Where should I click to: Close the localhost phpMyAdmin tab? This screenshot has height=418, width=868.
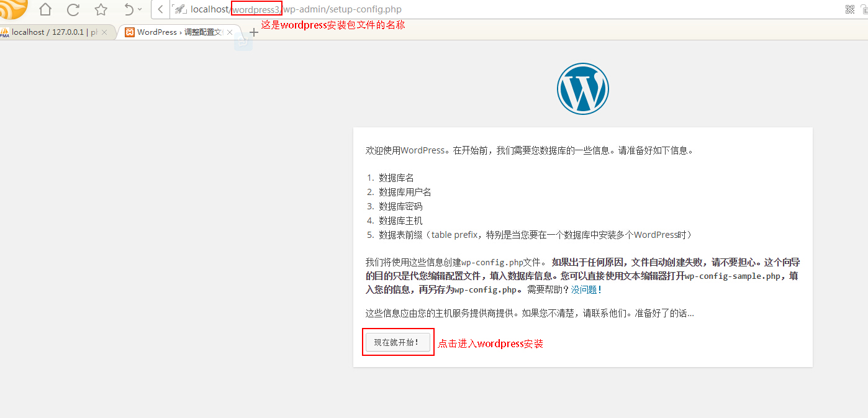point(104,32)
